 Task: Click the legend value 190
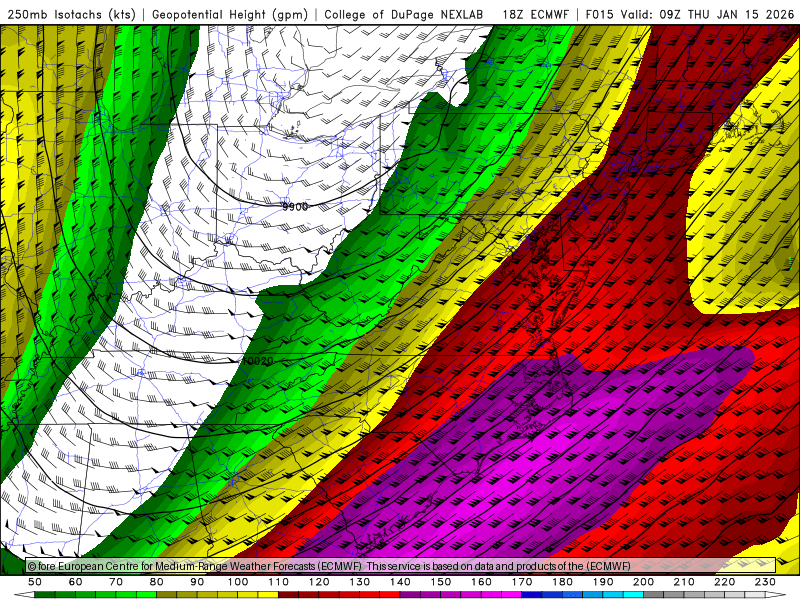(x=603, y=582)
